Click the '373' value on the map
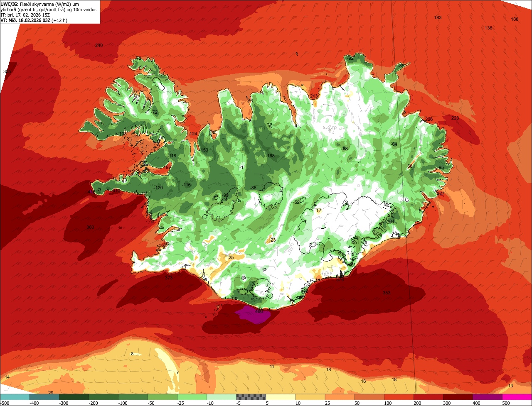 [x=168, y=278]
